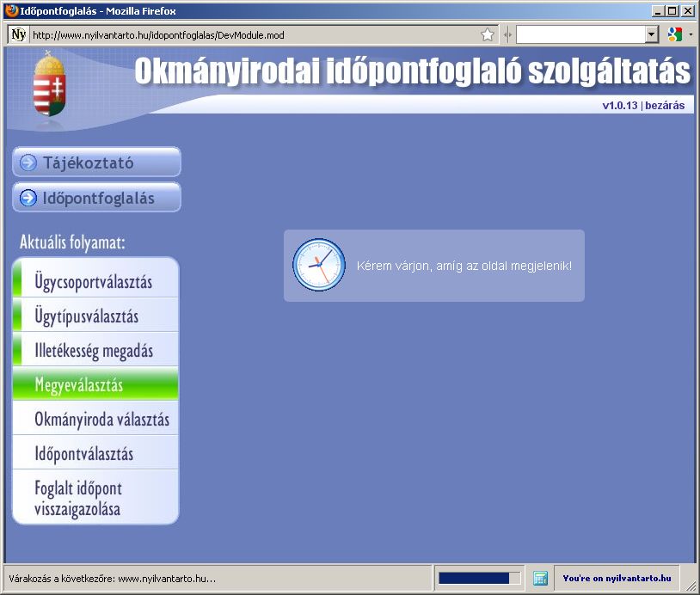Select the Ügytípusválasztás step

point(86,316)
